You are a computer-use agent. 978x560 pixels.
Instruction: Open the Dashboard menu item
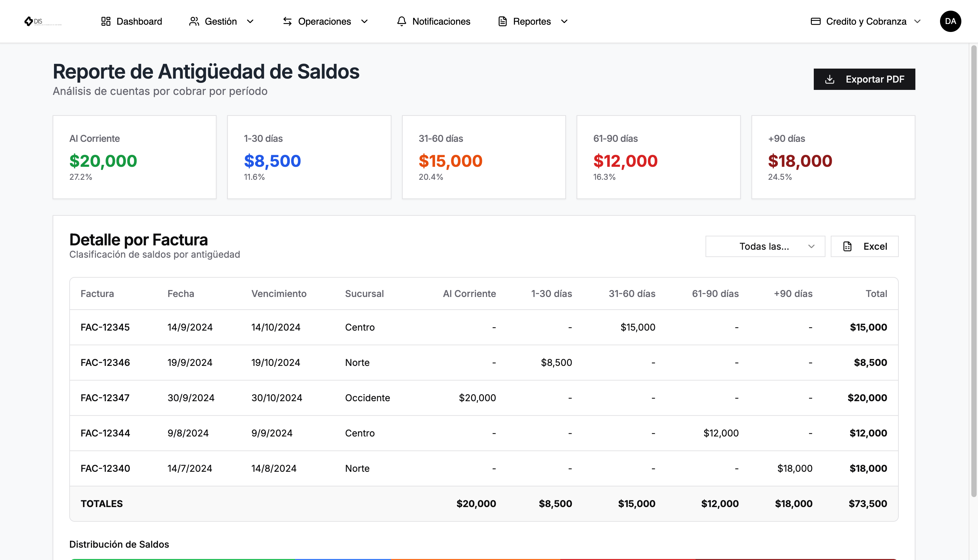pyautogui.click(x=132, y=21)
